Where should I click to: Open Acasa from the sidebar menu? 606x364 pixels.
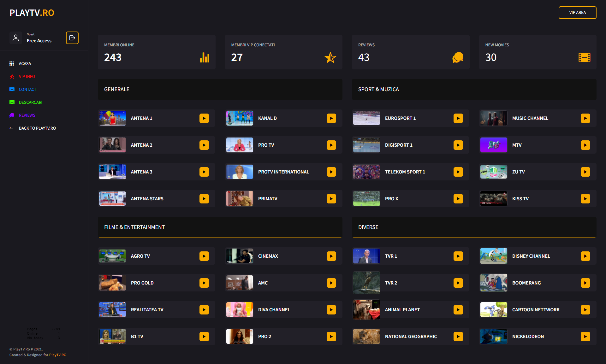25,64
